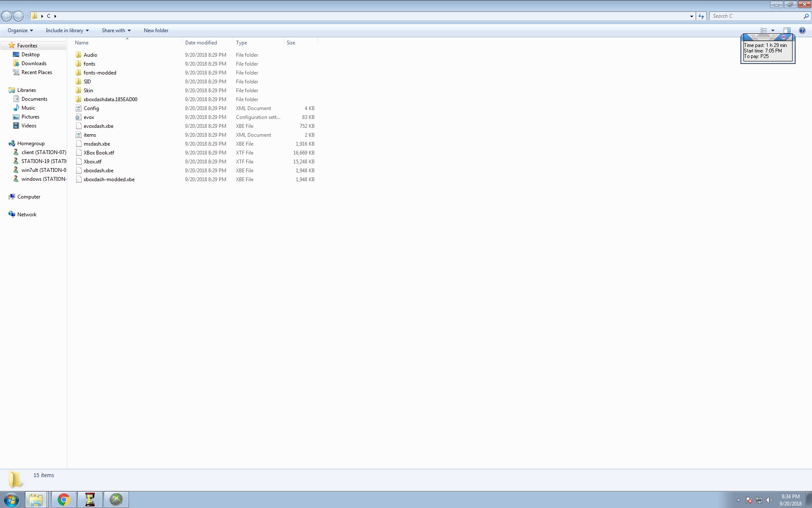Toggle the preview pane button
812x508 pixels.
pyautogui.click(x=787, y=30)
